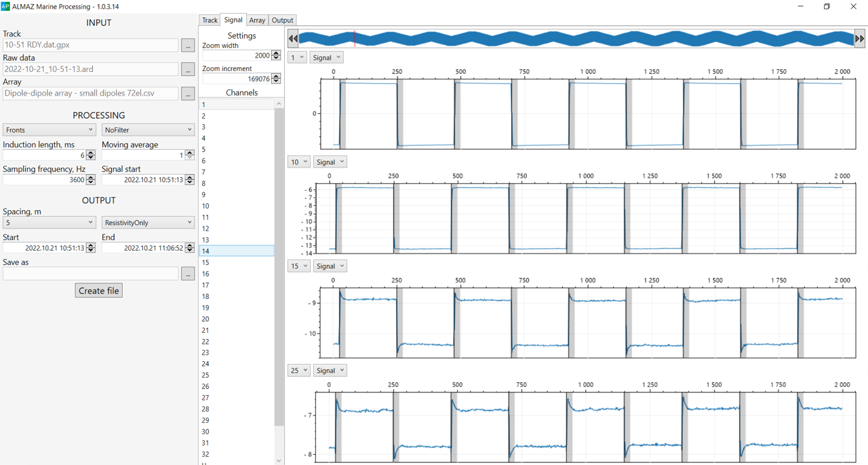Browse for Track file with ellipsis button
Viewport: 868px width, 465px height.
(x=188, y=45)
